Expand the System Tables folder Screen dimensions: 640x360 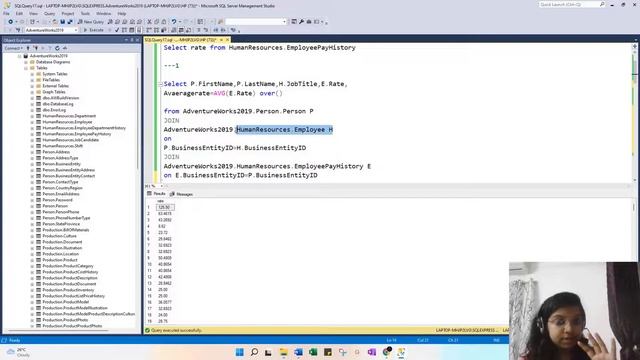(32, 74)
